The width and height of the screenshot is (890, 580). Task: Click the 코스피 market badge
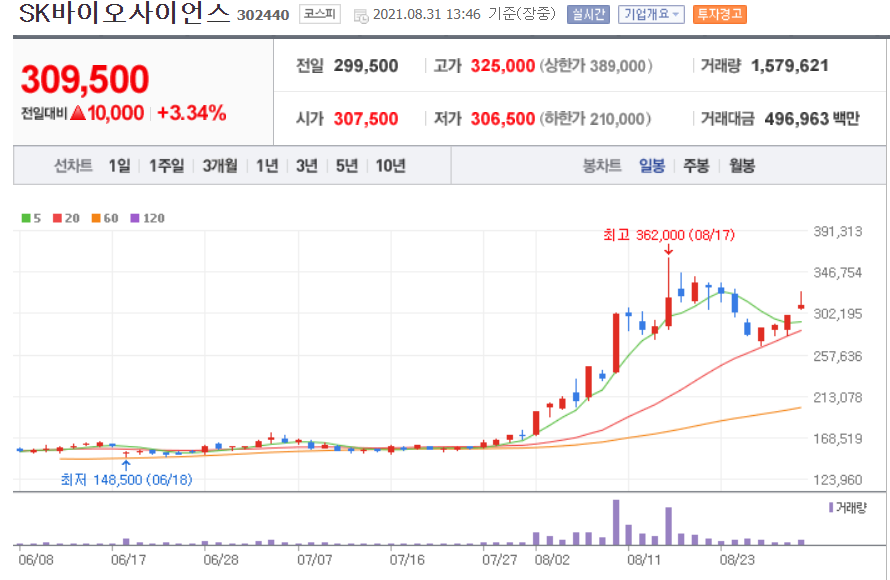click(320, 14)
